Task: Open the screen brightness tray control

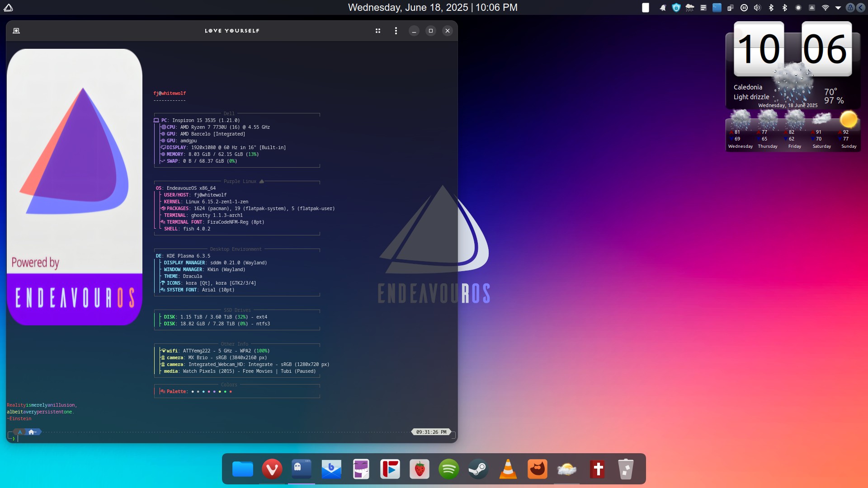Action: (x=798, y=8)
